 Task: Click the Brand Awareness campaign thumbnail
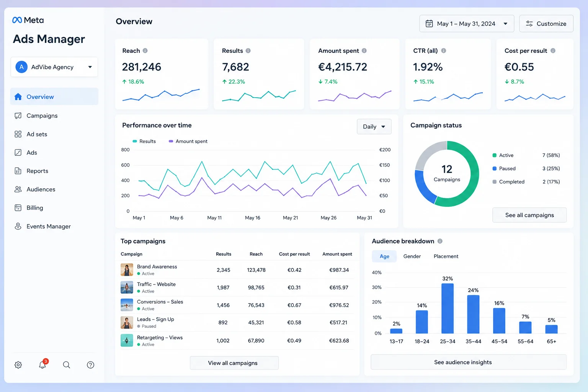[x=127, y=270]
